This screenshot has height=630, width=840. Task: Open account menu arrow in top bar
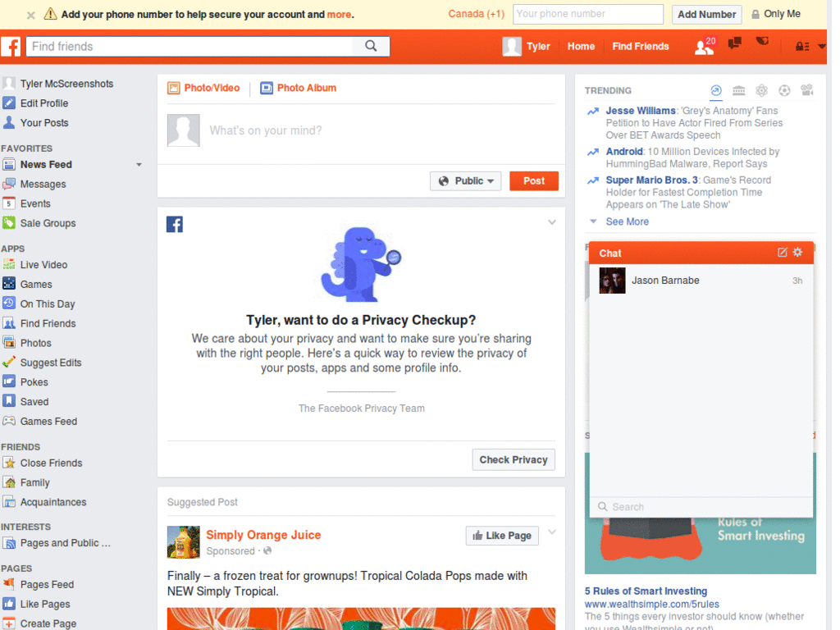click(x=822, y=47)
